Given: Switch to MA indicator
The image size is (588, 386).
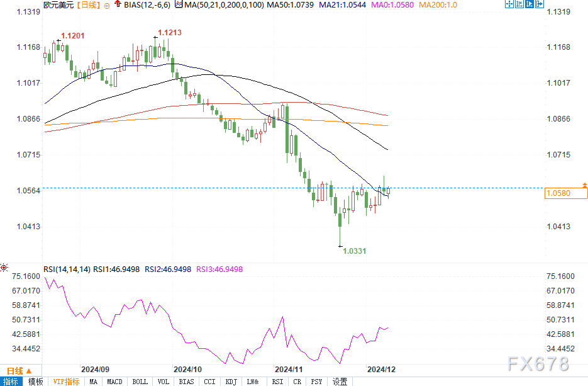Looking at the screenshot, I should 93,382.
